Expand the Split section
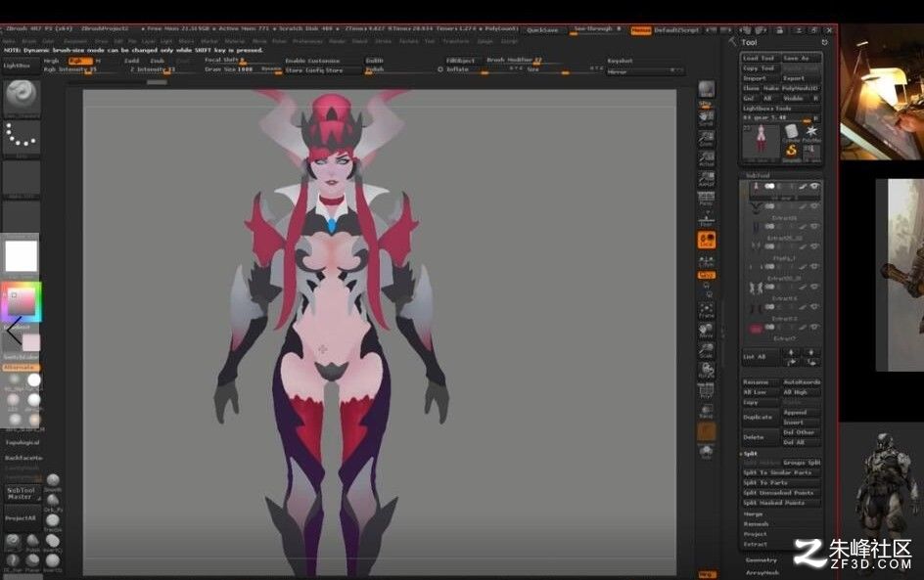The width and height of the screenshot is (924, 580). [x=750, y=454]
